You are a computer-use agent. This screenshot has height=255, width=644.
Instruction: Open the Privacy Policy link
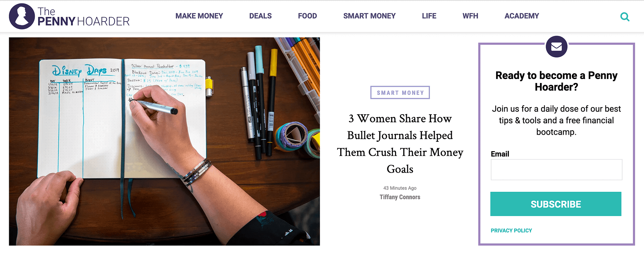point(511,230)
